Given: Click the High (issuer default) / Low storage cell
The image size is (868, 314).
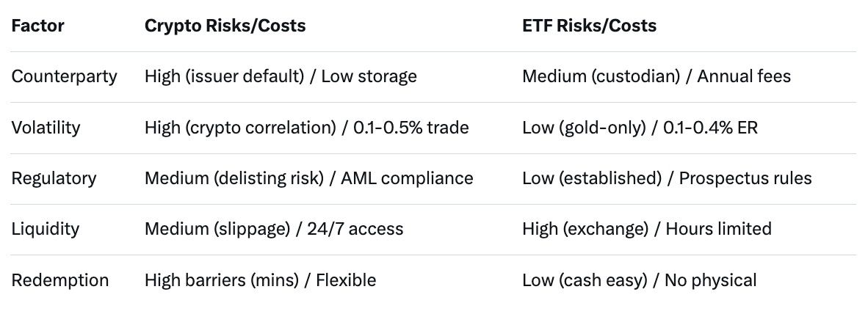Looking at the screenshot, I should pos(281,76).
